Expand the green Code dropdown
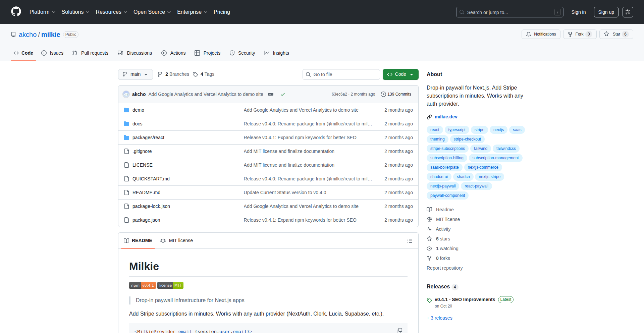The height and width of the screenshot is (333, 644). (x=400, y=74)
